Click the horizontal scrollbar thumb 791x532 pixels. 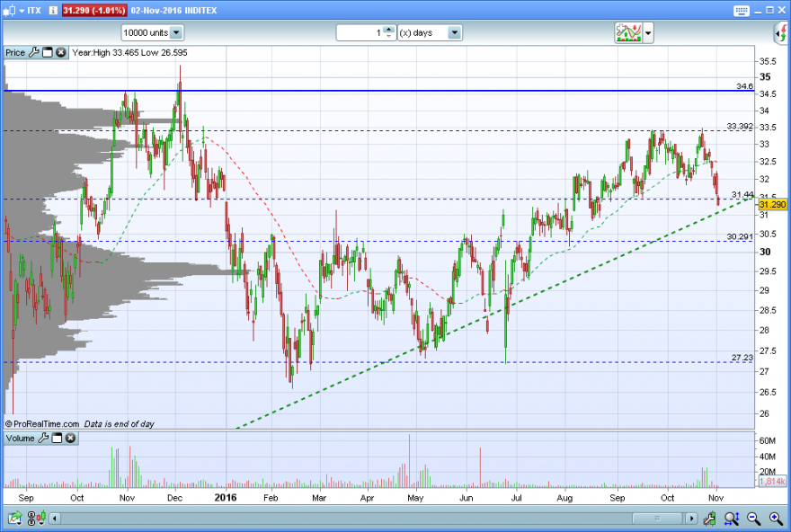[x=657, y=519]
